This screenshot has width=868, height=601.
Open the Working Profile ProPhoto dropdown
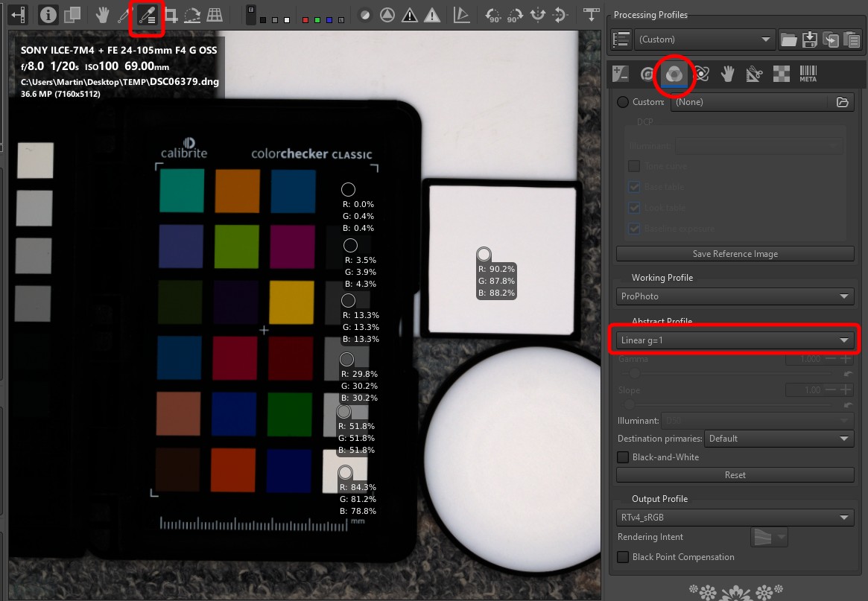735,296
